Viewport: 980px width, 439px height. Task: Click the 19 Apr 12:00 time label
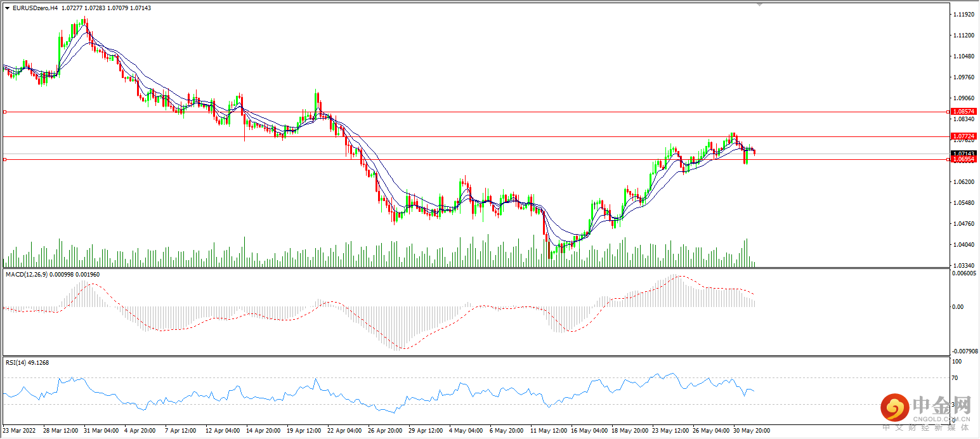click(303, 430)
